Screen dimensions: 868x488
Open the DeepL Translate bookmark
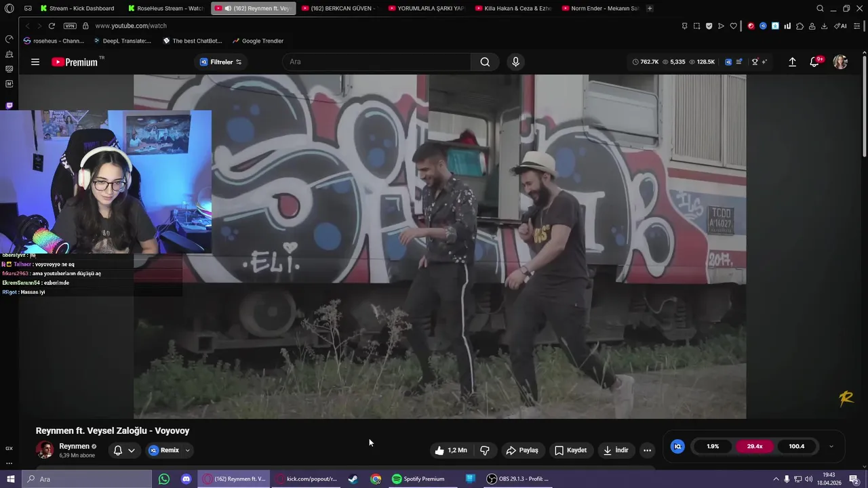[x=122, y=41]
